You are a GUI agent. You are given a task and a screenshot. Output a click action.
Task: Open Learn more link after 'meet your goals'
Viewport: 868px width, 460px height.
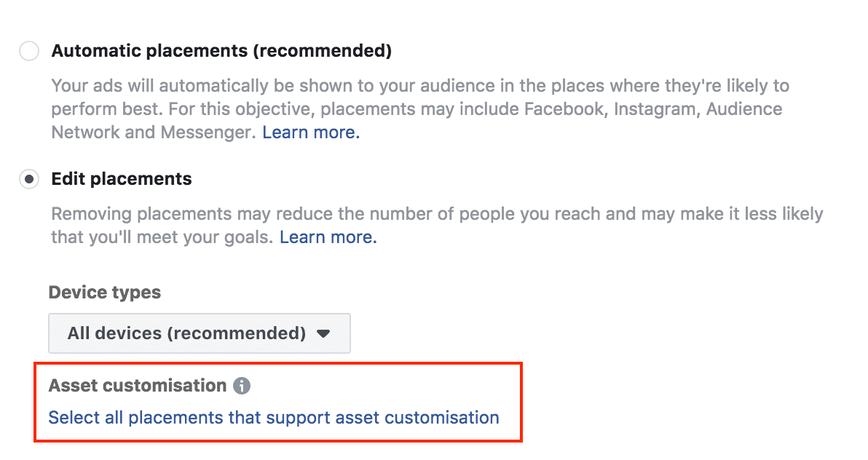coord(328,237)
